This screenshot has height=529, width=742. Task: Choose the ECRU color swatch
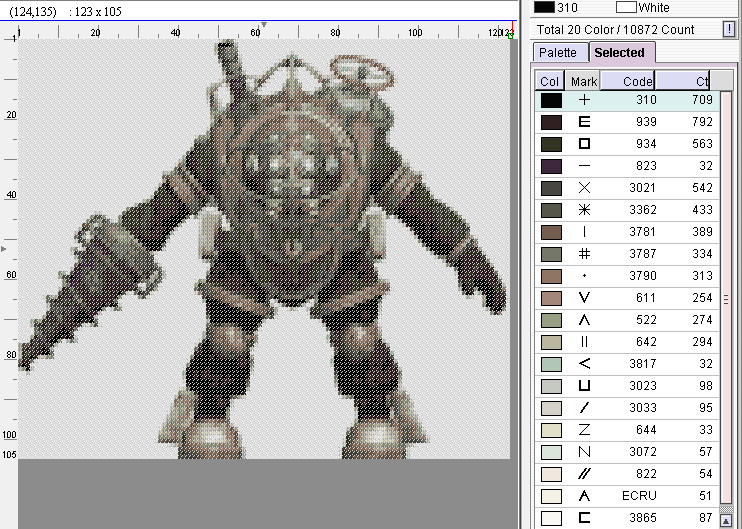click(x=551, y=496)
